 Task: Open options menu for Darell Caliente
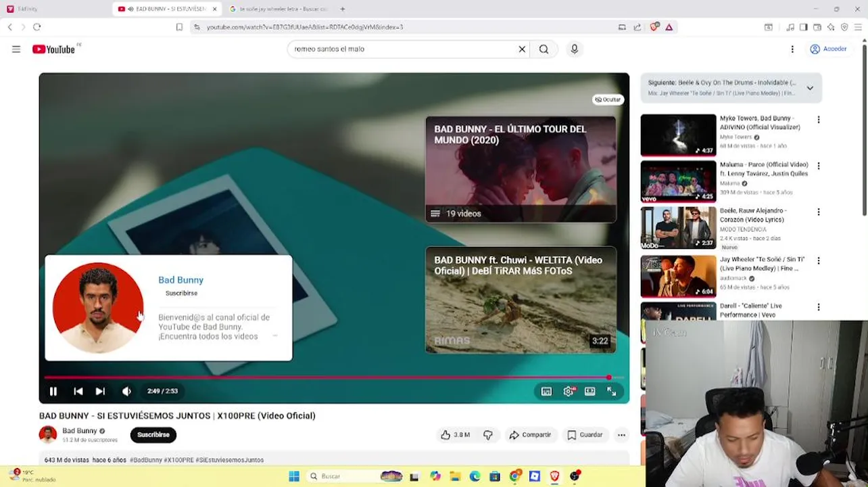tap(819, 306)
